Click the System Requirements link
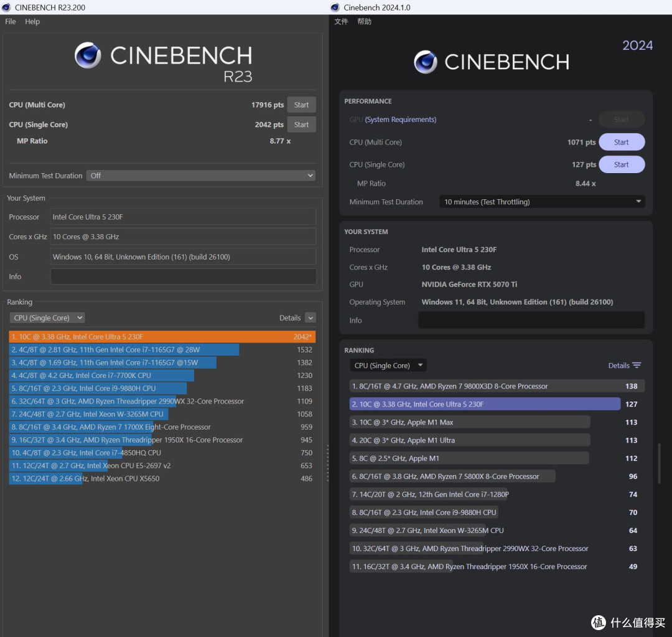Screen dimensions: 672x637 point(400,120)
